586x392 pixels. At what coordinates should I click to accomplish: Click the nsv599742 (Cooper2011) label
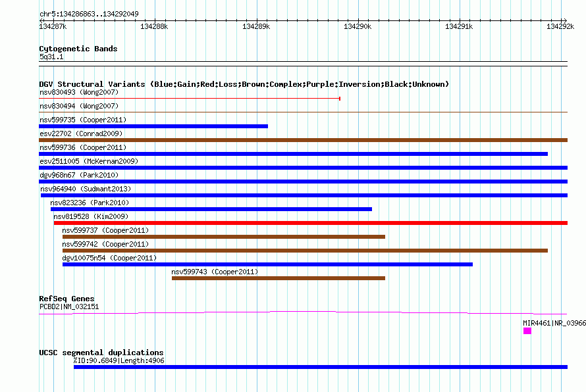pos(105,244)
